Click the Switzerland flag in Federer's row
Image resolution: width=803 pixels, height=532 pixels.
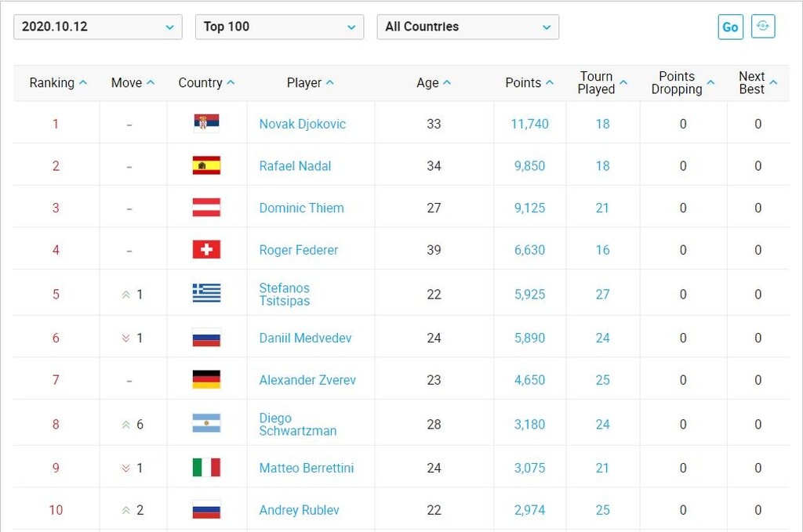point(206,250)
